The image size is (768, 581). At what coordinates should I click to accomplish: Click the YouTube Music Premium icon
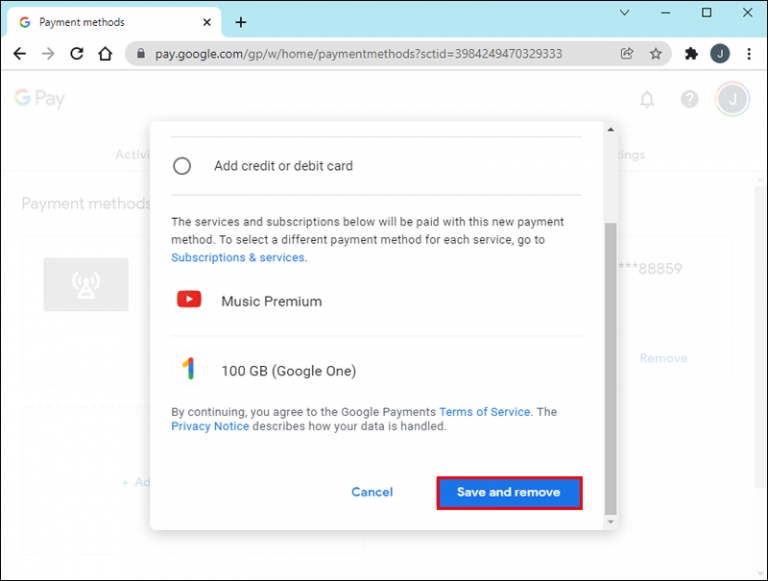(x=189, y=299)
